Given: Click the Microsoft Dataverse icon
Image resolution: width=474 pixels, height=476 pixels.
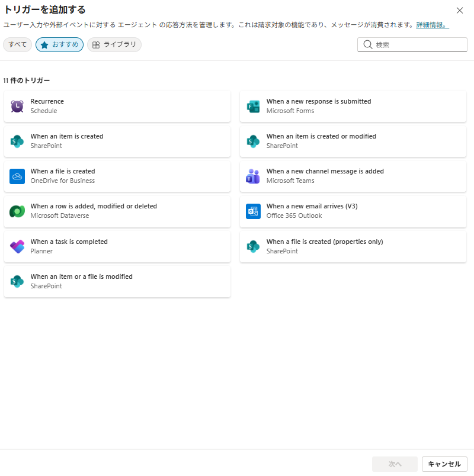Looking at the screenshot, I should tap(17, 211).
